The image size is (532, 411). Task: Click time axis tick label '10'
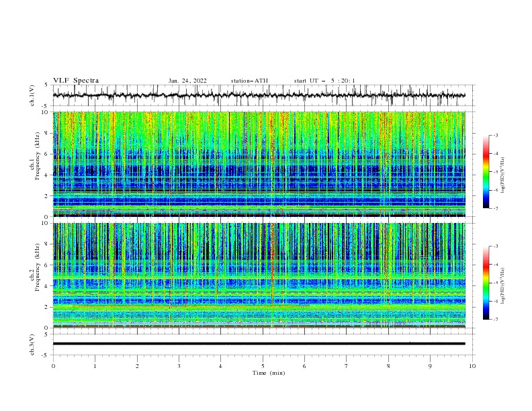[472, 366]
